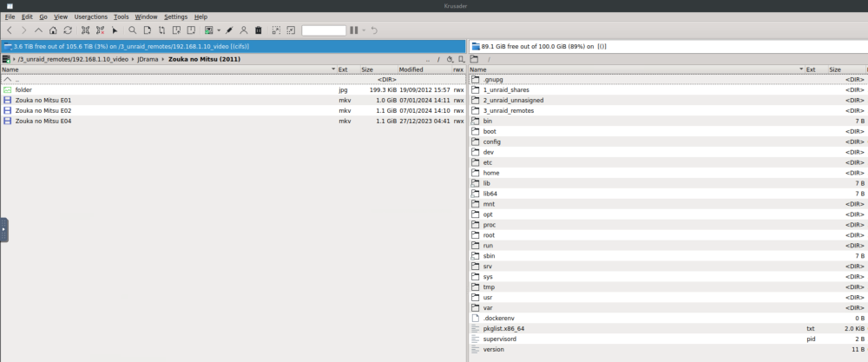Viewport: 868px width, 362px height.
Task: Open the Settings menu
Action: (175, 17)
